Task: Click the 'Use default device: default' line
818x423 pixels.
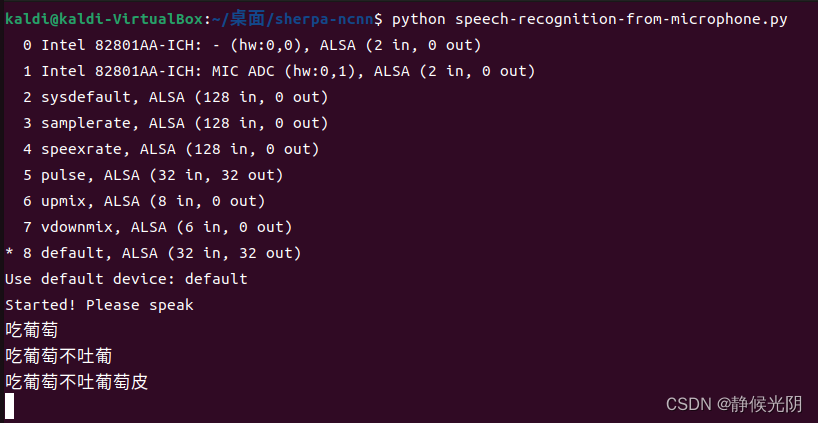Action: [126, 279]
